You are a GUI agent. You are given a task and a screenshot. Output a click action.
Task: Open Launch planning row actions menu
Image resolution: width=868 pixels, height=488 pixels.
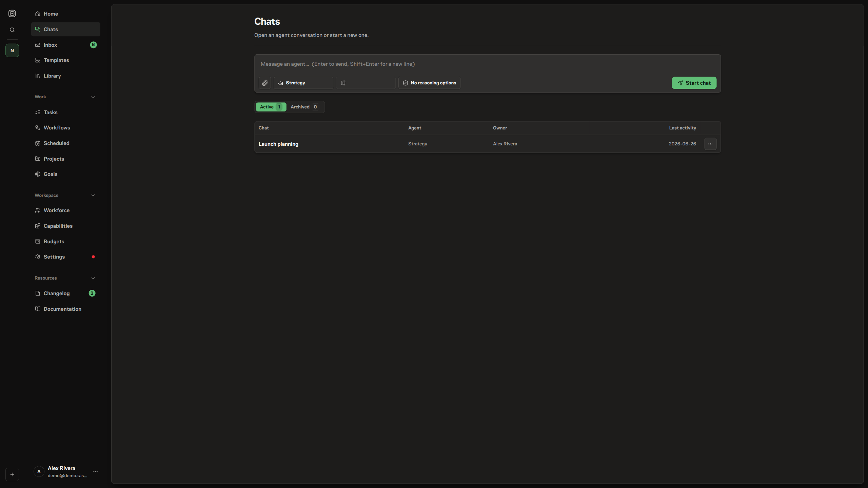click(710, 144)
